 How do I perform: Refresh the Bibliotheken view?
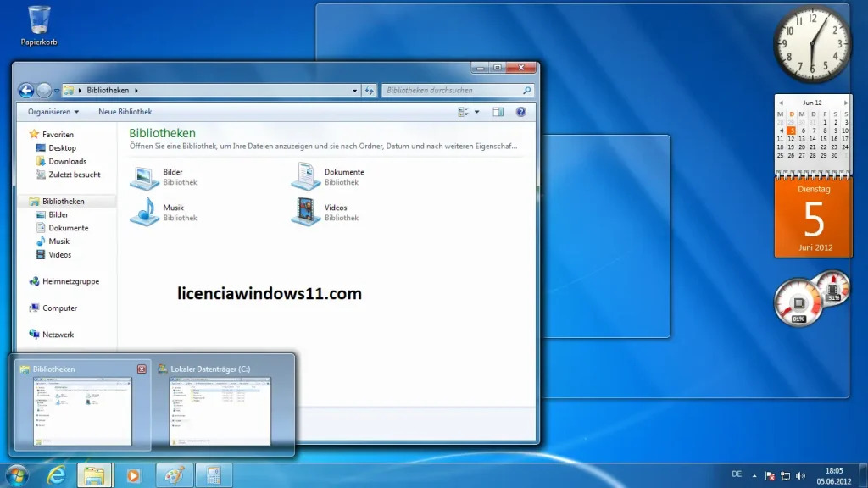[370, 91]
